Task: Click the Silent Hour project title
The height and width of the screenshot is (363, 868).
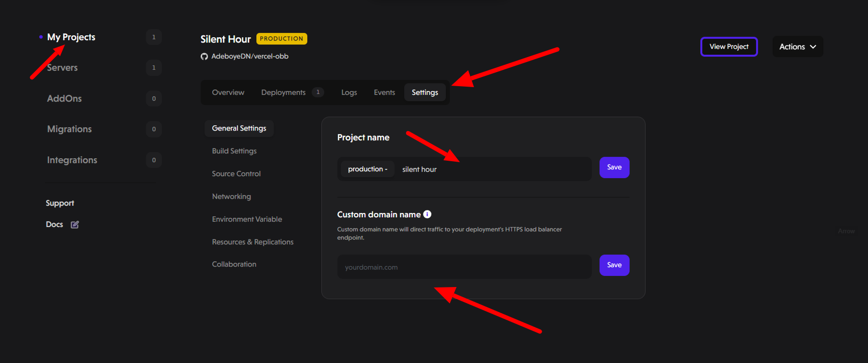Action: click(x=226, y=39)
